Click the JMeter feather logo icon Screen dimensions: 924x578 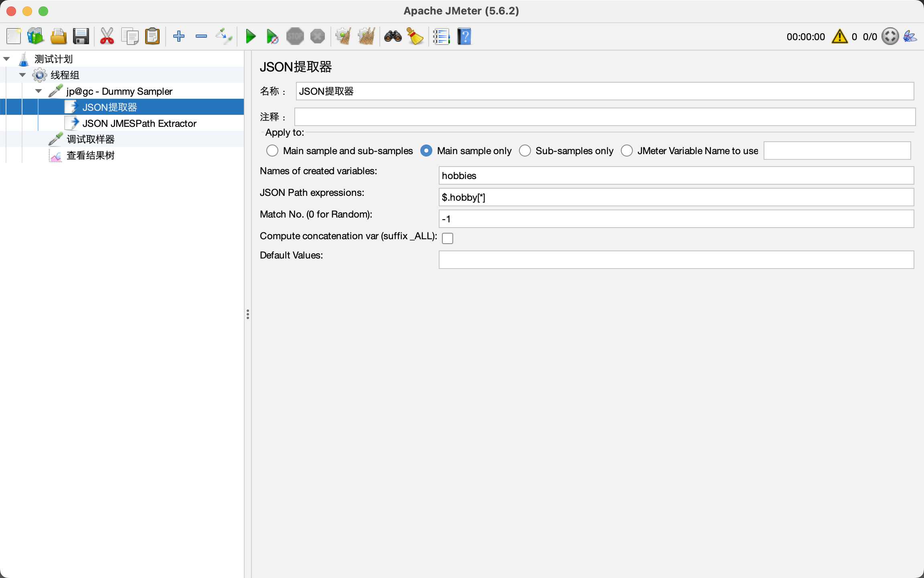coord(910,37)
